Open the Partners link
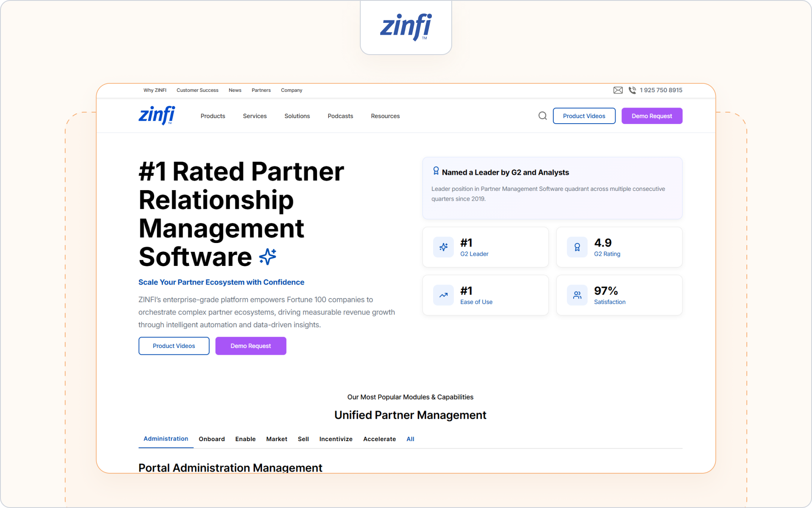Screen dimensions: 812x508 pos(261,90)
